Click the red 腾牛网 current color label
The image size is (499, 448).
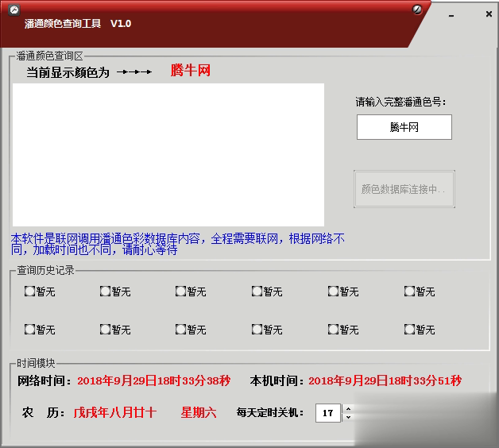tap(191, 71)
